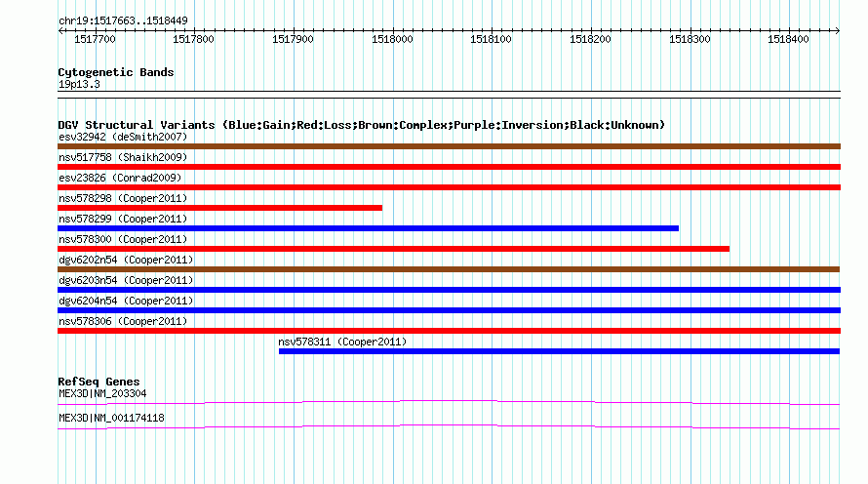
Task: Click the blue bar of dgv6203n54
Action: 449,290
